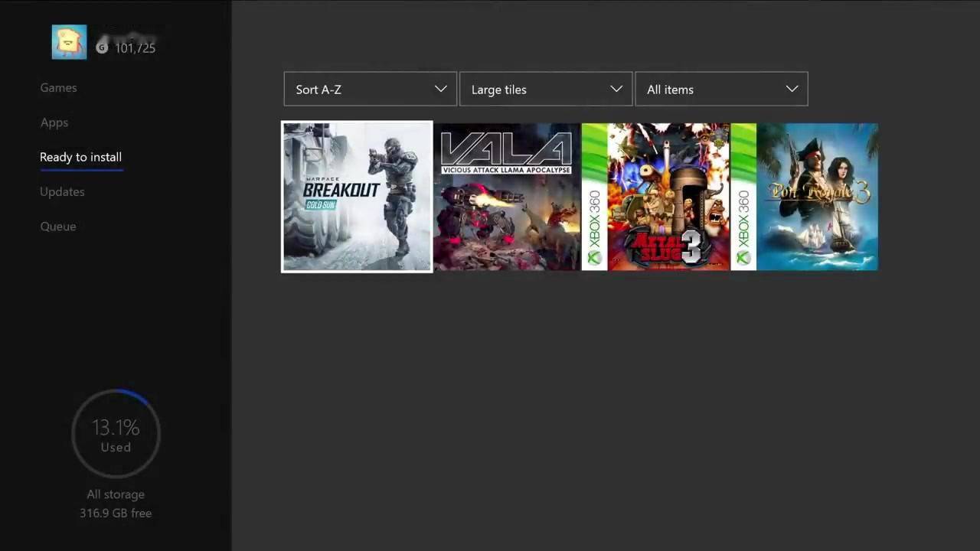The width and height of the screenshot is (980, 551).
Task: Click the All storage label
Action: coord(116,494)
